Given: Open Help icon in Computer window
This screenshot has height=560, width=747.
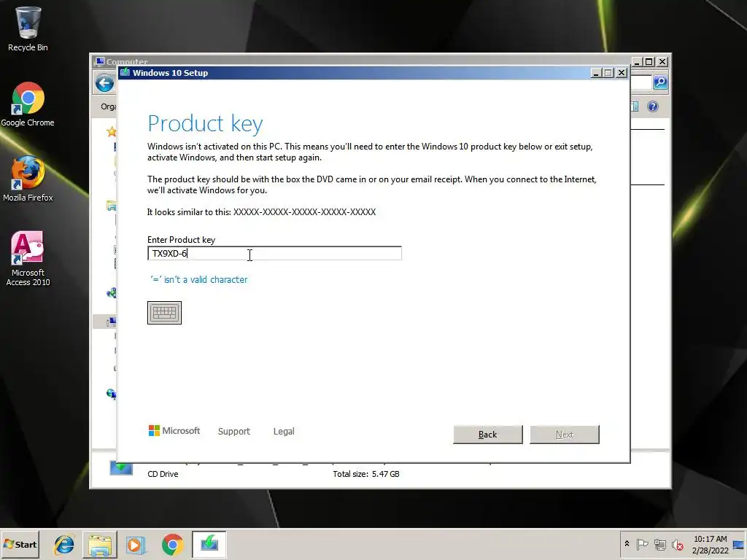Looking at the screenshot, I should point(653,106).
